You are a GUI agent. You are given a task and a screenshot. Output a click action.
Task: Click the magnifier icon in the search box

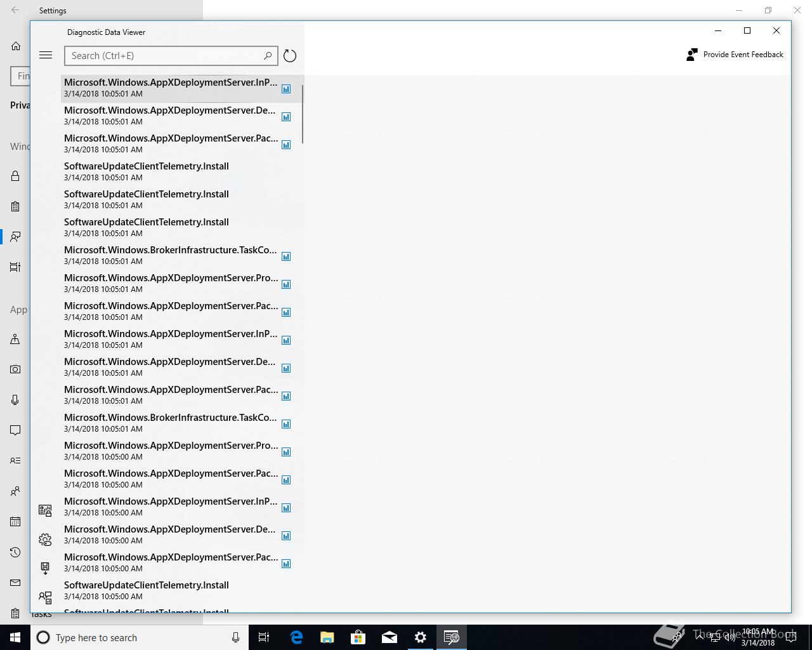click(x=268, y=56)
